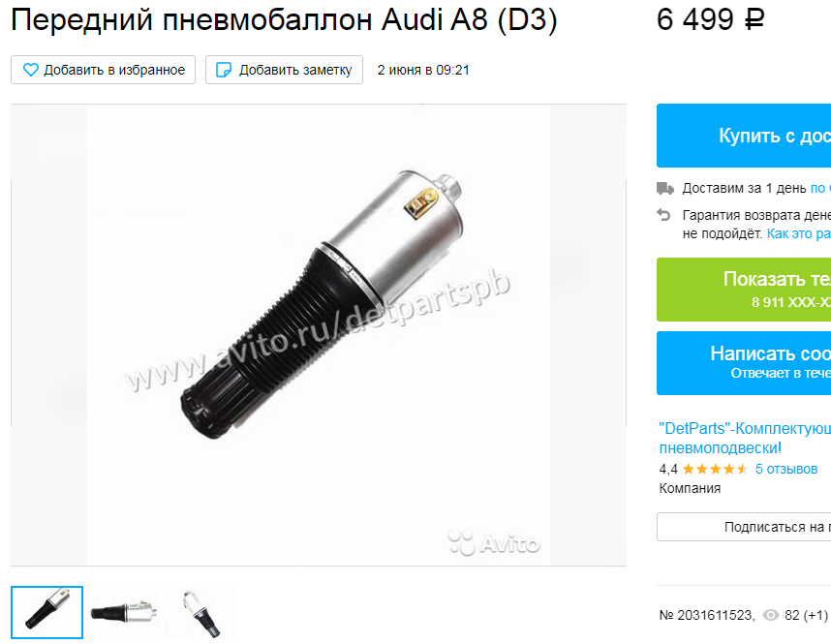Select the second horizontal photo thumbnail

[123, 612]
